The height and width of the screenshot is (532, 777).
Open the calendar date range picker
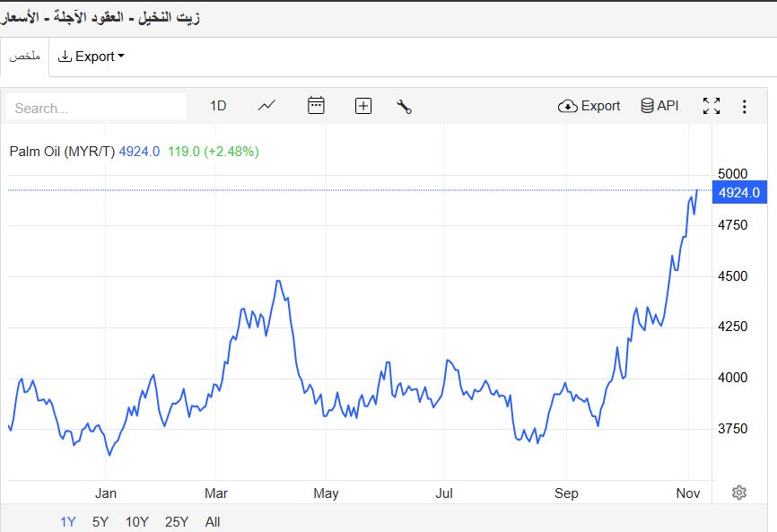[316, 106]
